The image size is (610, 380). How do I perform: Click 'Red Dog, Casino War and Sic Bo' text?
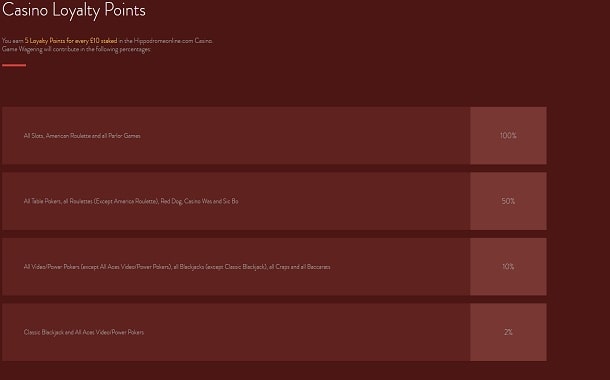point(199,201)
